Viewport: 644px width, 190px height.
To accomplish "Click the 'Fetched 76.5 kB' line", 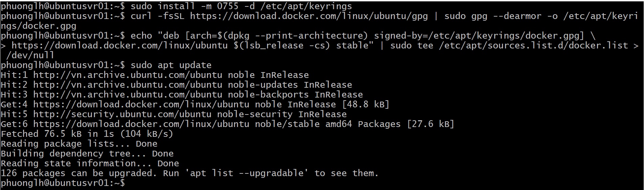I will pyautogui.click(x=87, y=134).
